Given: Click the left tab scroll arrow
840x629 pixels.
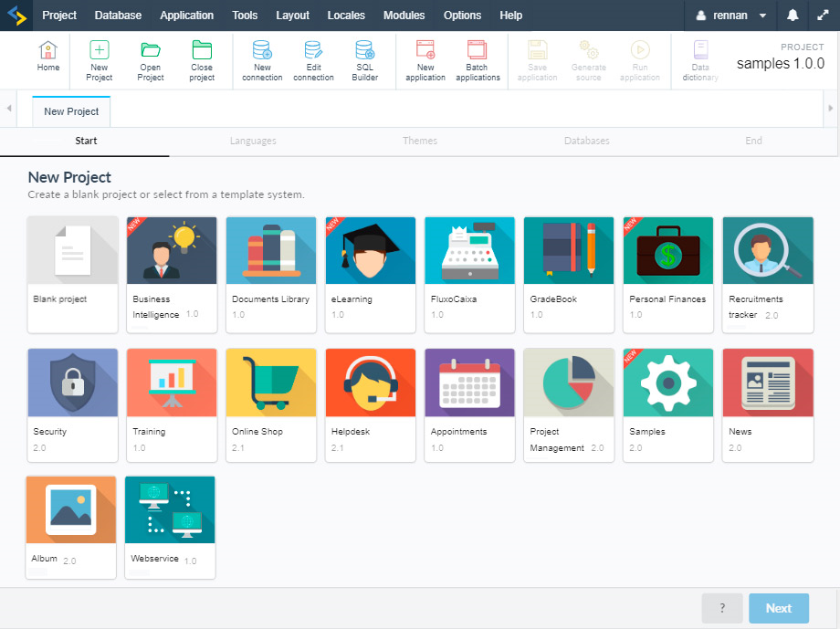Looking at the screenshot, I should click(x=8, y=109).
